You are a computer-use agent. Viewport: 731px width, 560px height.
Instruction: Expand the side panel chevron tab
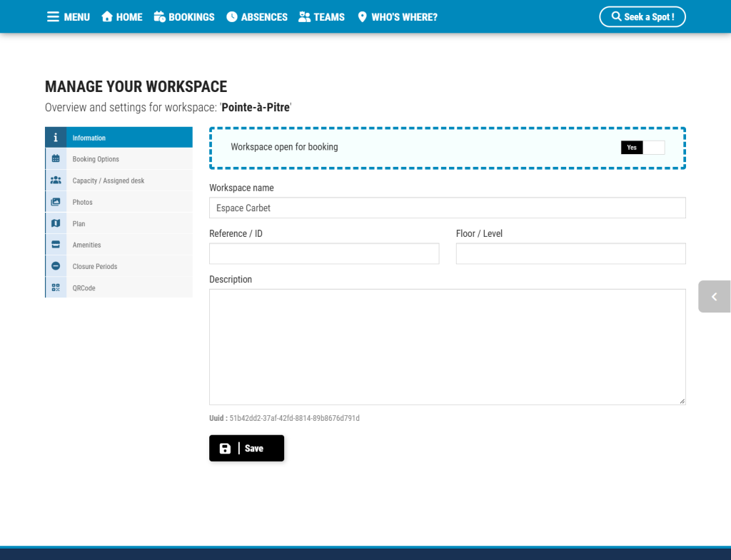(714, 296)
